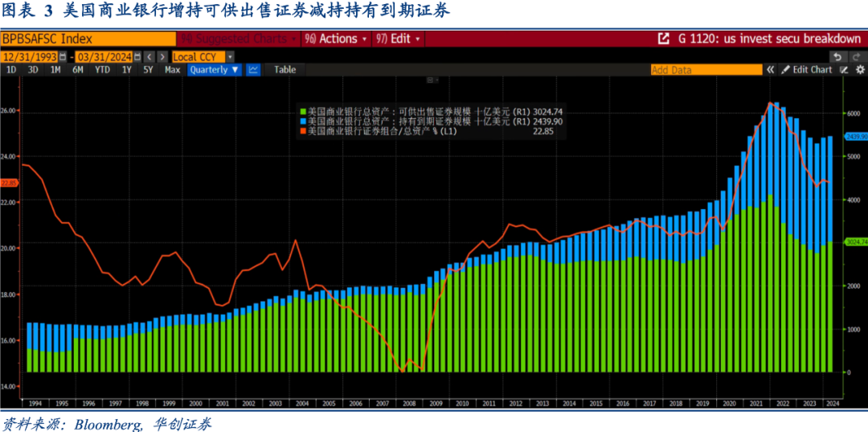This screenshot has width=868, height=432.
Task: Click the orange legend swatch for securities/total assets
Action: 303,132
